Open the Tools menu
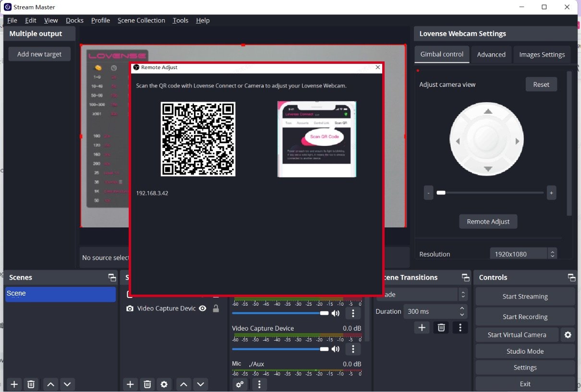Viewport: 581px width, 392px height. tap(181, 20)
